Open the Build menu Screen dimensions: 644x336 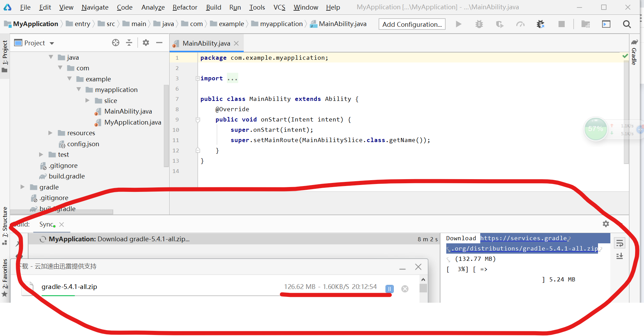(214, 7)
